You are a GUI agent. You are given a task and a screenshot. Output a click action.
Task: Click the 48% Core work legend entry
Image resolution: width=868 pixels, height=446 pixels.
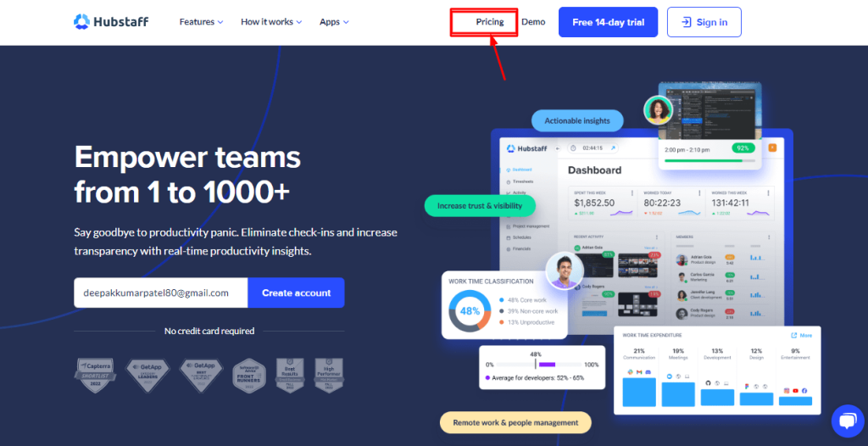click(522, 299)
